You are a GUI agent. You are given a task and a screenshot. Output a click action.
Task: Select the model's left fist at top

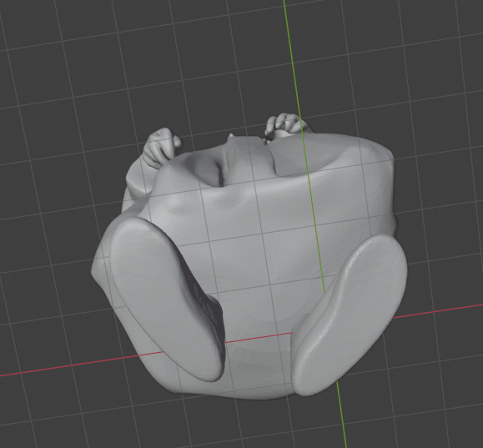(x=161, y=148)
